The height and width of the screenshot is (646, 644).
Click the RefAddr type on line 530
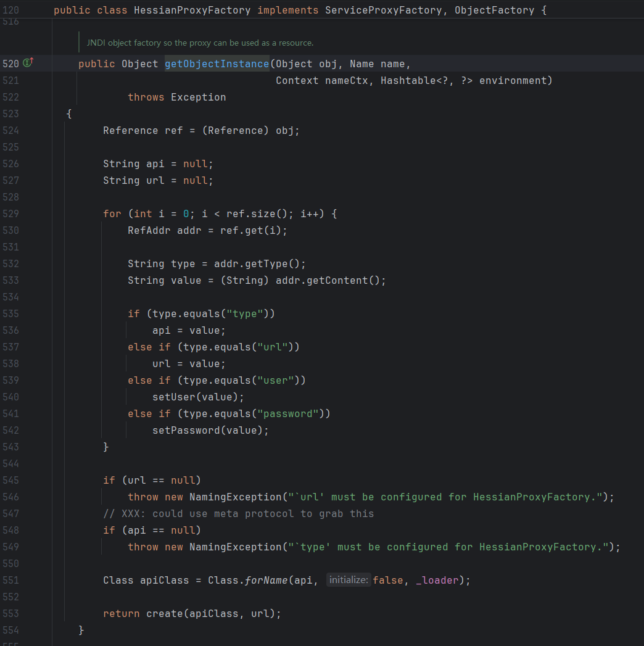coord(149,231)
